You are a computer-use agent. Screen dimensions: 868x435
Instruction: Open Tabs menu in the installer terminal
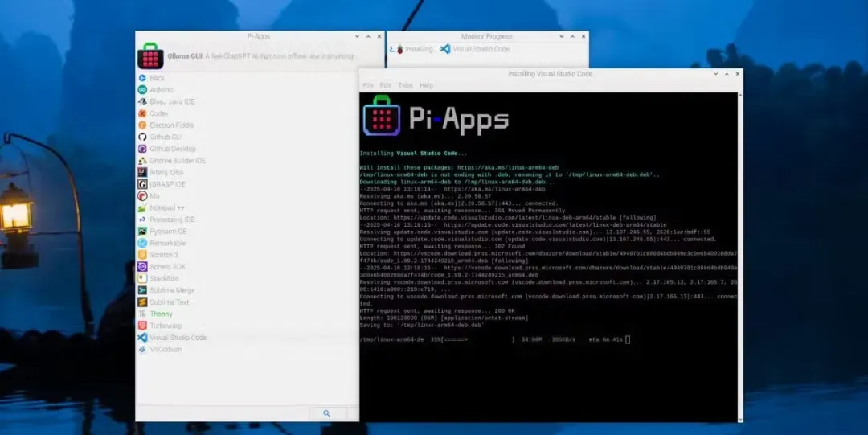(405, 86)
